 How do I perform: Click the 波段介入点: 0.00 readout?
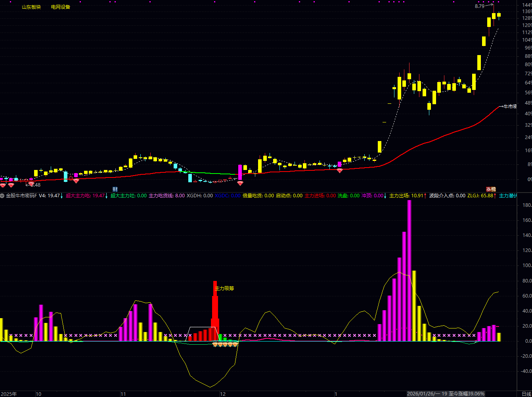447,196
